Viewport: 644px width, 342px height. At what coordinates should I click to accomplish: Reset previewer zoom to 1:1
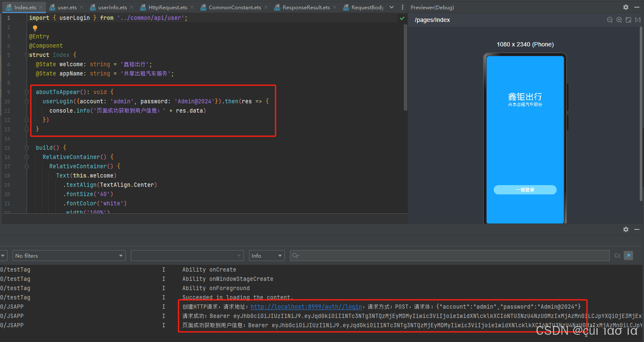(638, 20)
